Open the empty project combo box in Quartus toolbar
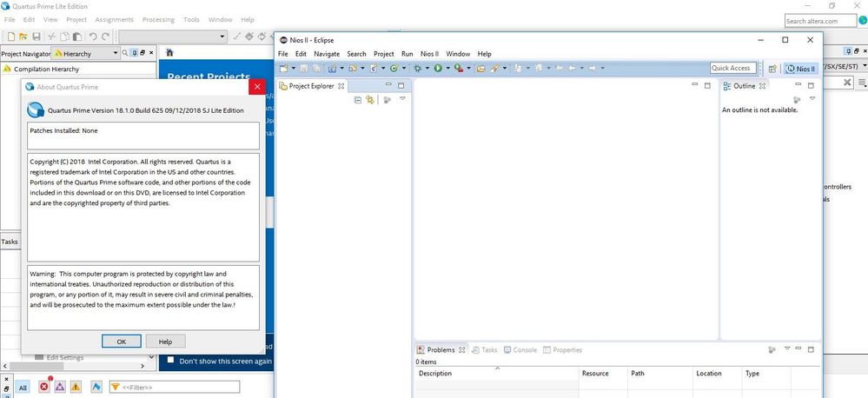This screenshot has height=398, width=868. click(x=173, y=36)
